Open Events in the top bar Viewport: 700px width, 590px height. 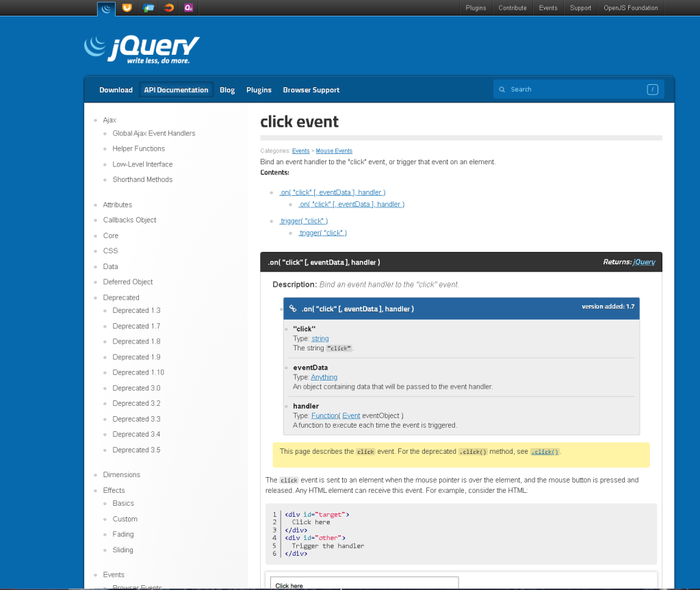[x=548, y=8]
